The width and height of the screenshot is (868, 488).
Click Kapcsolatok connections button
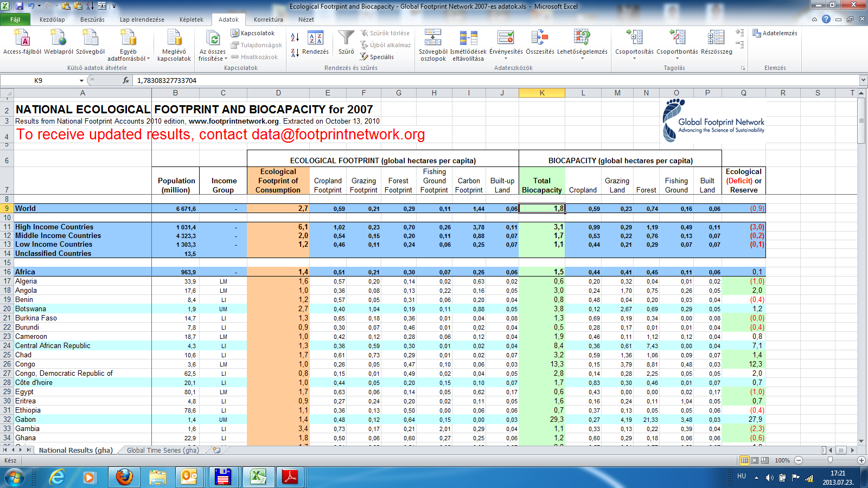coord(253,33)
